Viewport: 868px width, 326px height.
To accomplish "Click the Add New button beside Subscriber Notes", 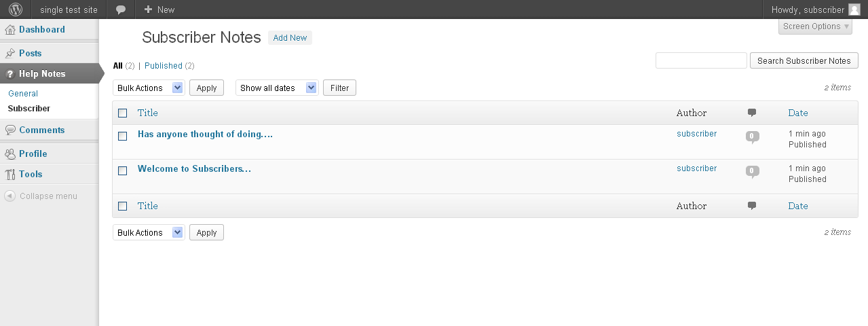I will (290, 38).
